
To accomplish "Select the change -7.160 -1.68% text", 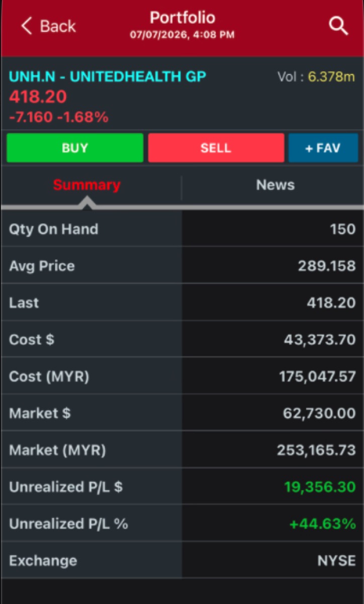I will 58,117.
